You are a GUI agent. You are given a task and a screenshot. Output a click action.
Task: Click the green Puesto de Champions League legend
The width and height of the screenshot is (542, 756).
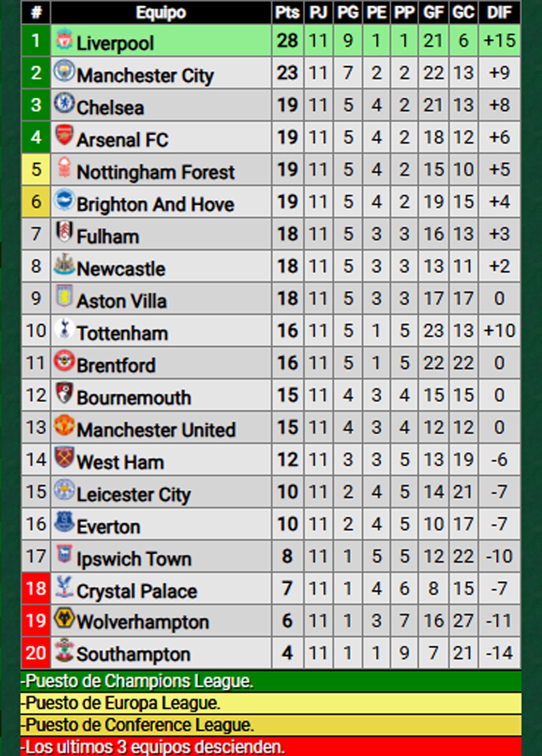271,681
